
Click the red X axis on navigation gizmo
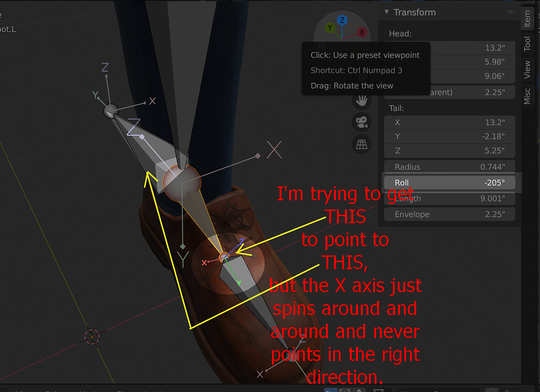coord(362,32)
